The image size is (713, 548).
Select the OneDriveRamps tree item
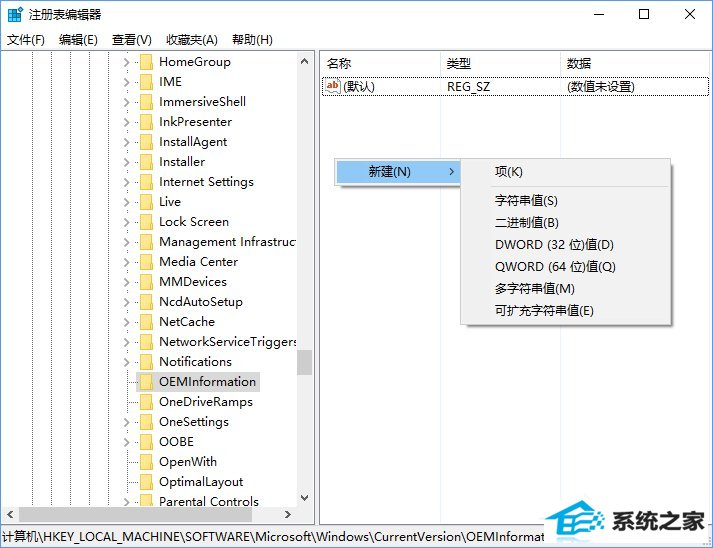(205, 402)
